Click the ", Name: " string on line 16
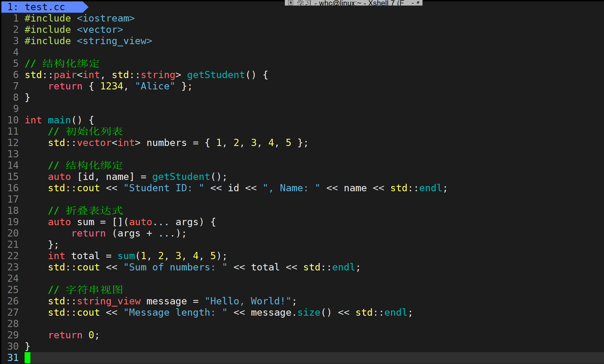The height and width of the screenshot is (364, 604). point(291,188)
